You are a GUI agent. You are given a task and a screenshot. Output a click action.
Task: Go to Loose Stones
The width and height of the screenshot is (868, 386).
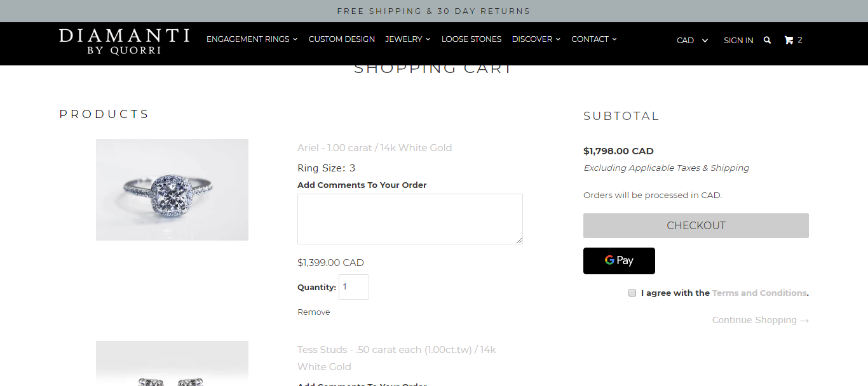point(471,39)
